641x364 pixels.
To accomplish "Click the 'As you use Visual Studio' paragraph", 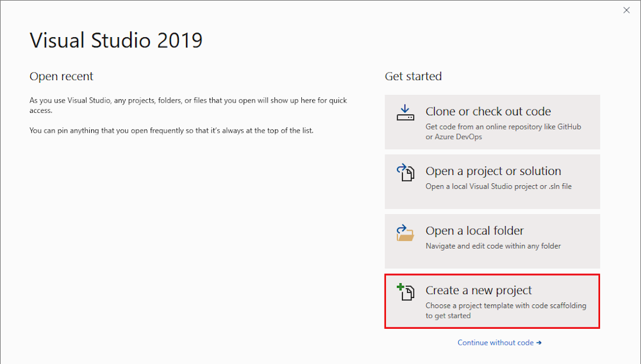I will tap(188, 105).
